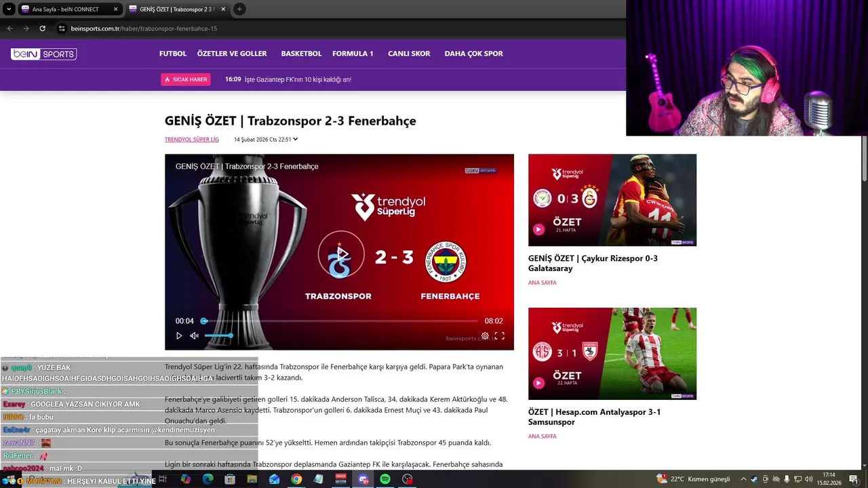Open Microsoft Edge from taskbar
The image size is (868, 488).
coord(208,479)
